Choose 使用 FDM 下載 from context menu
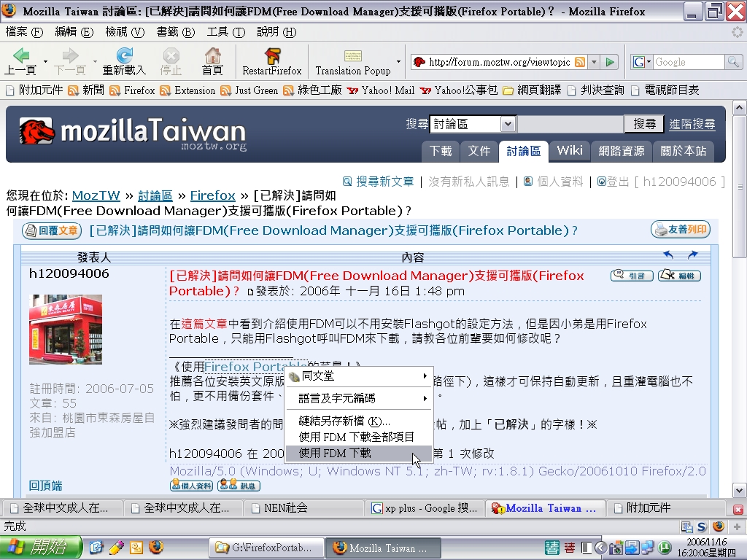The height and width of the screenshot is (560, 747). [x=359, y=454]
